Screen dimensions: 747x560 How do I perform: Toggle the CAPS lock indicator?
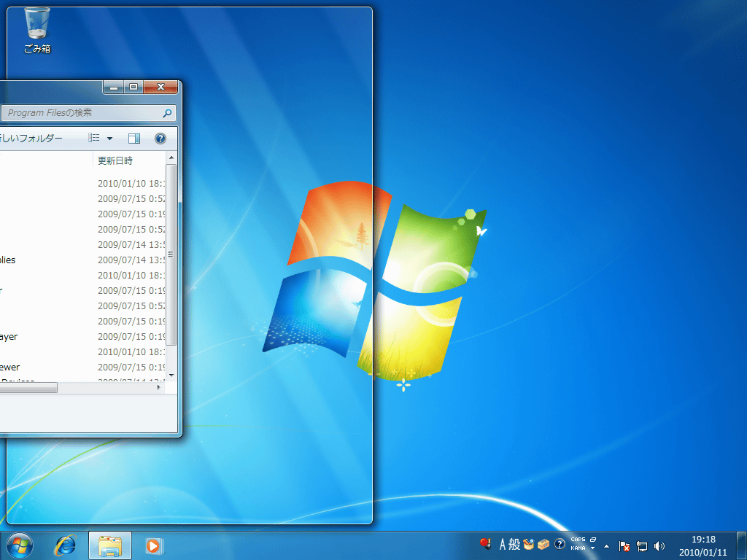click(578, 540)
